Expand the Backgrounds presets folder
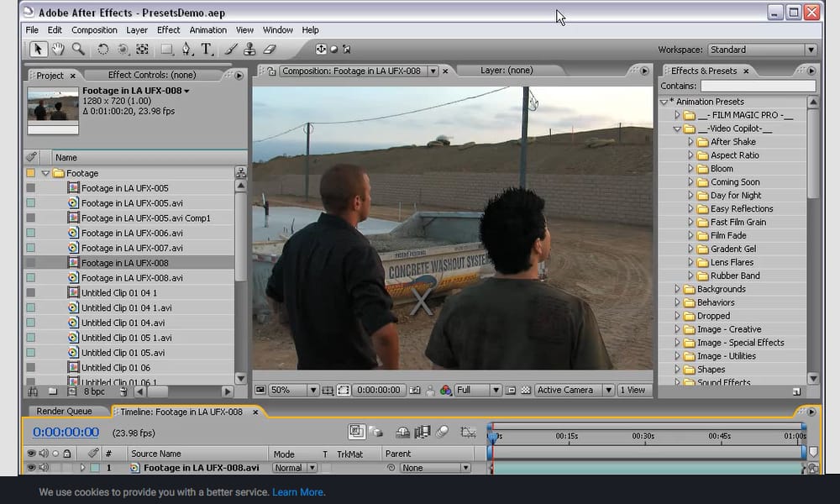Image resolution: width=840 pixels, height=504 pixels. tap(678, 289)
